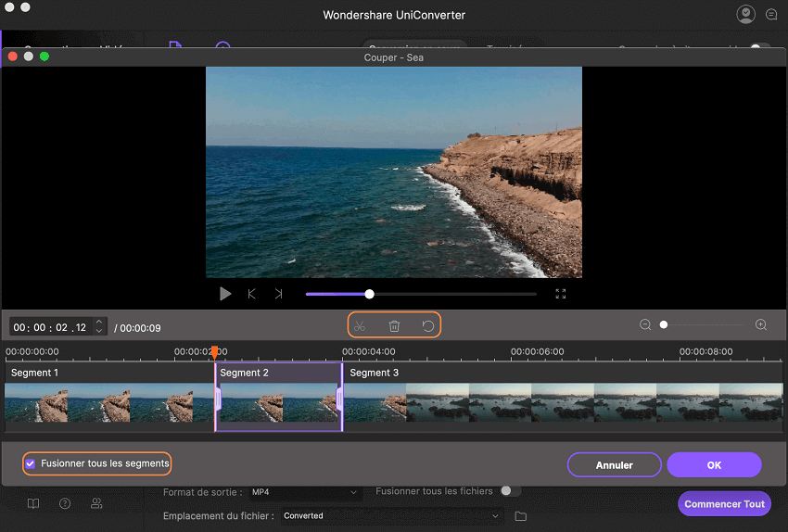This screenshot has width=788, height=532.
Task: Uncheck Fusionner tous les segments checkbox
Action: point(31,463)
